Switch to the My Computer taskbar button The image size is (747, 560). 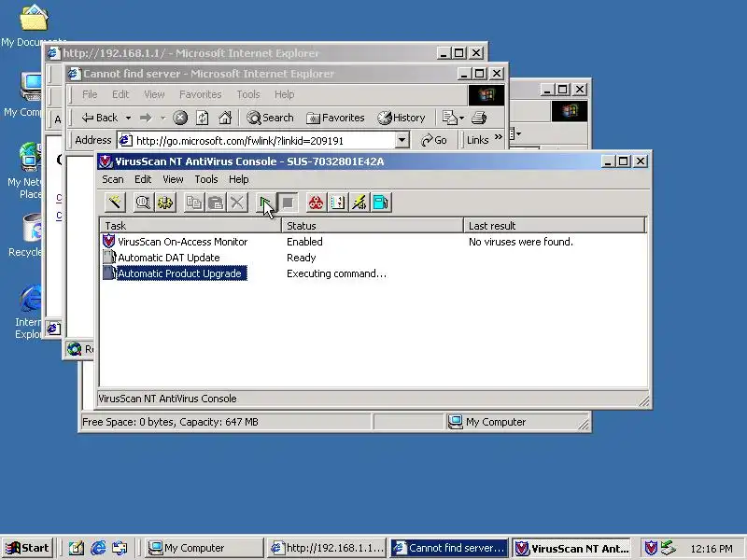[x=204, y=548]
